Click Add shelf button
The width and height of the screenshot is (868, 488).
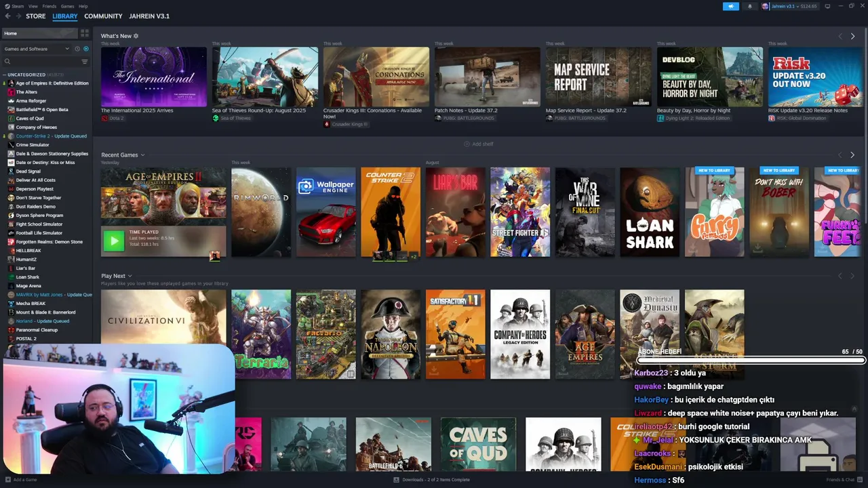479,144
